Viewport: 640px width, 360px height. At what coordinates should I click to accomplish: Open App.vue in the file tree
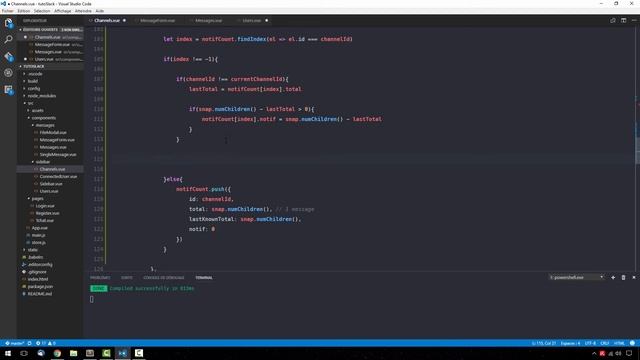click(40, 228)
